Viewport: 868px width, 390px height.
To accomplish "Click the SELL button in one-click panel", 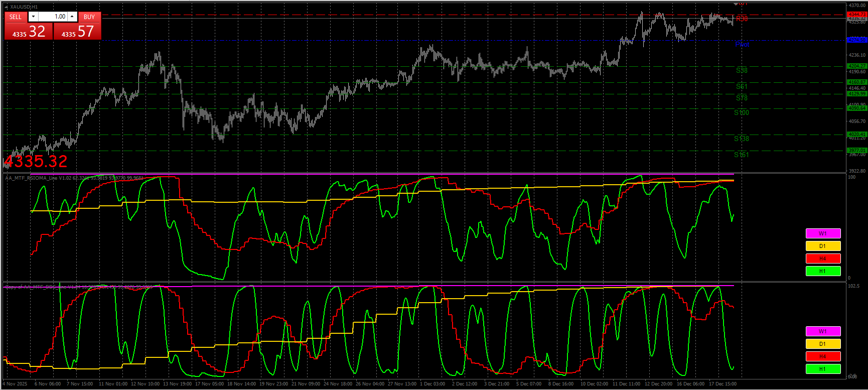I will point(16,17).
